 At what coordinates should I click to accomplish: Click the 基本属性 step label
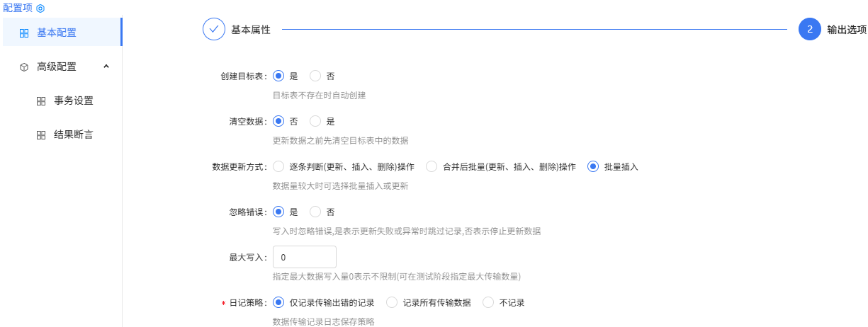[251, 30]
